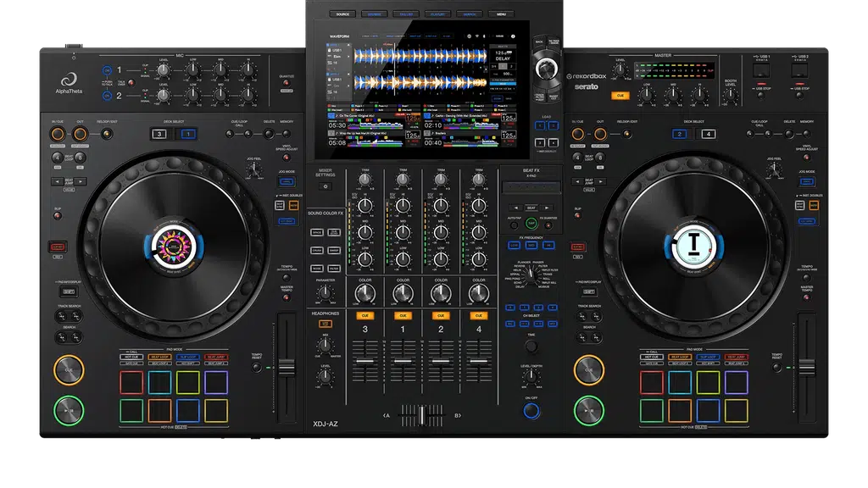The height and width of the screenshot is (488, 868).
Task: Select deck 2 on the right deck selector
Action: (x=680, y=134)
